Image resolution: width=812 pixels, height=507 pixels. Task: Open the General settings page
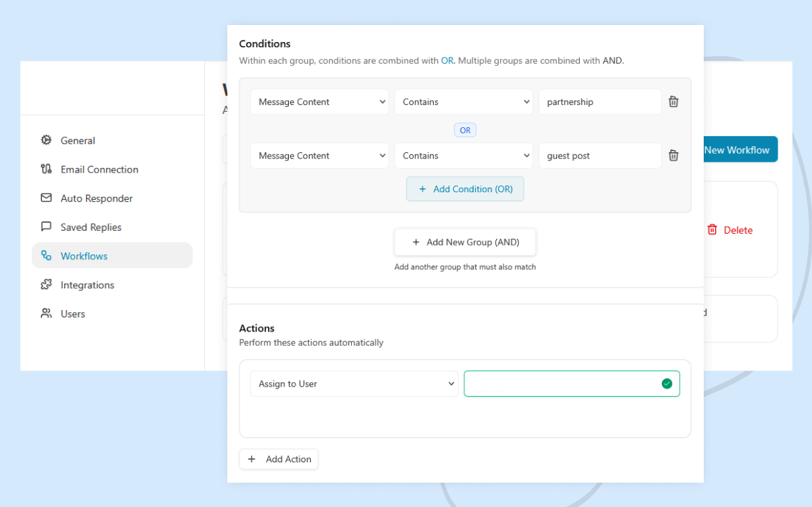pos(112,140)
